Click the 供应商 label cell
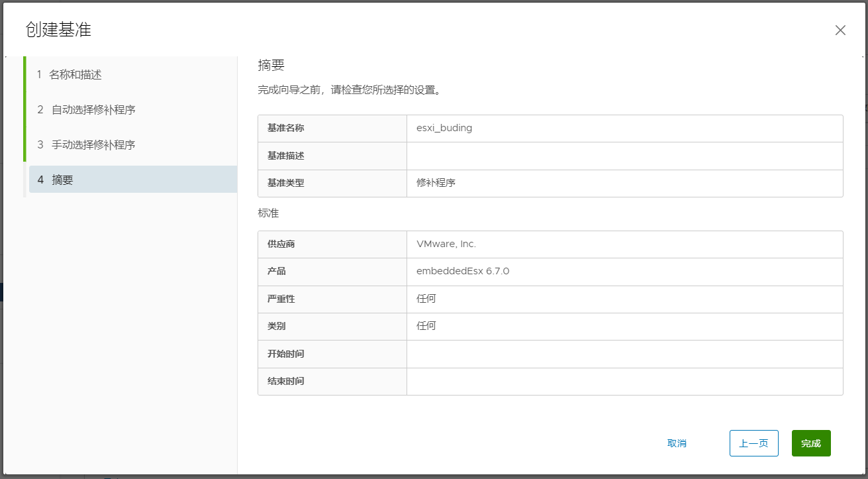The height and width of the screenshot is (479, 868). click(332, 244)
